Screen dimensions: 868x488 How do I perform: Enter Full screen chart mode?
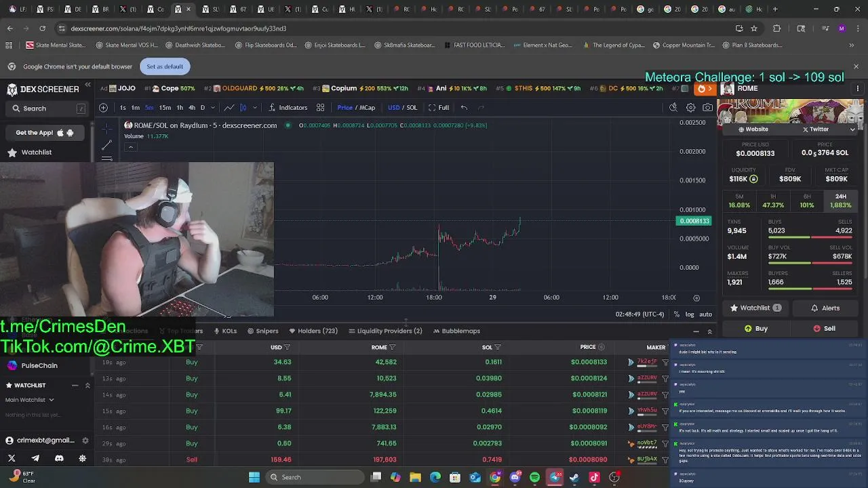pyautogui.click(x=439, y=107)
